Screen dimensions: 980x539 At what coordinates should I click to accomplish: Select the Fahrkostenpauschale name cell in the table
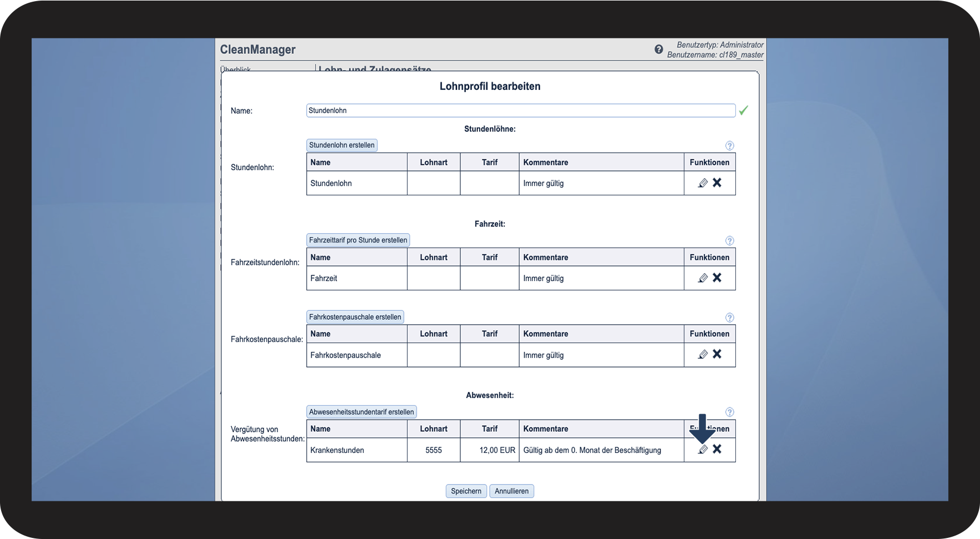pos(357,355)
